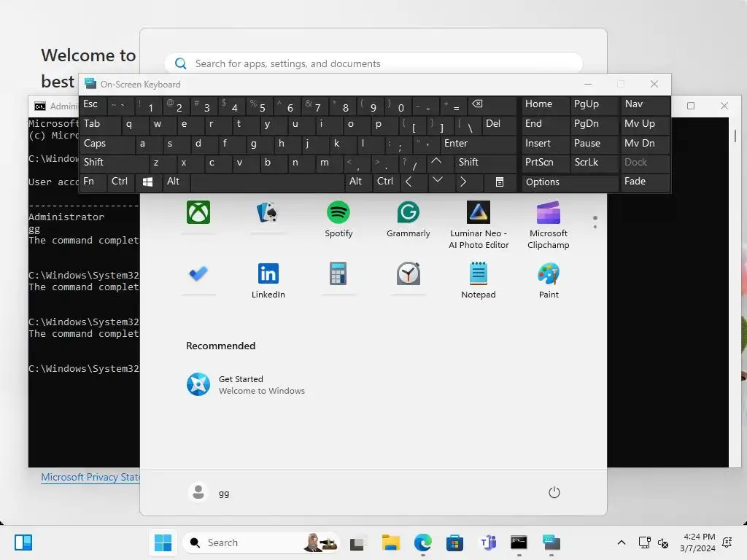Screen dimensions: 747x560
Task: Open the notifications bell icon
Action: (727, 542)
